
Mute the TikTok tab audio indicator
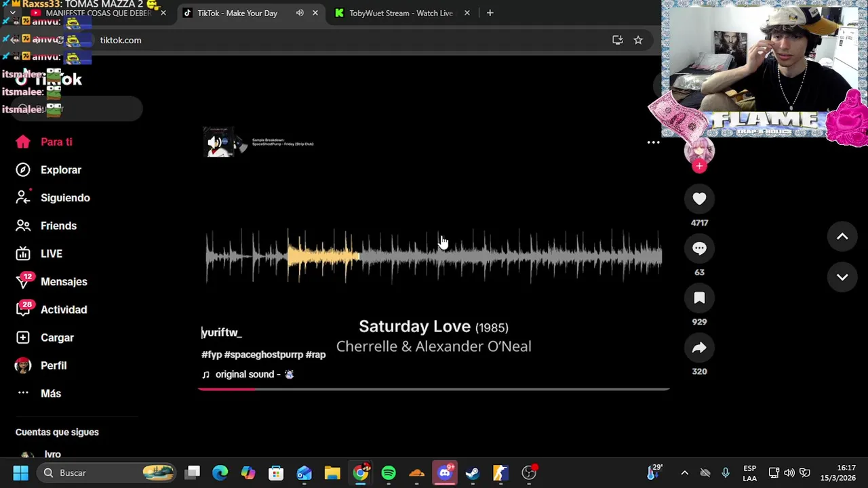[x=300, y=13]
